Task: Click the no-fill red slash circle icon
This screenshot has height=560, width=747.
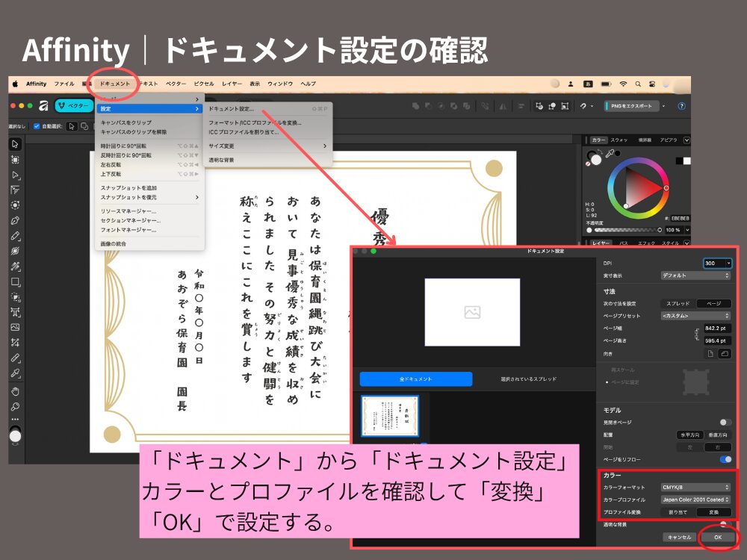Action: pos(589,164)
